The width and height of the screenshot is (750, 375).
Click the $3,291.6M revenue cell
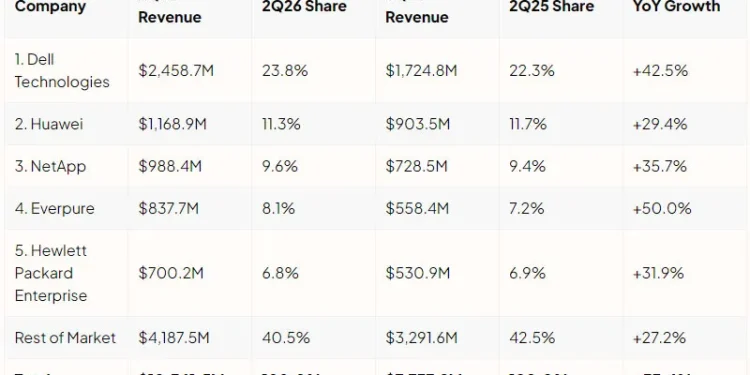click(x=421, y=338)
